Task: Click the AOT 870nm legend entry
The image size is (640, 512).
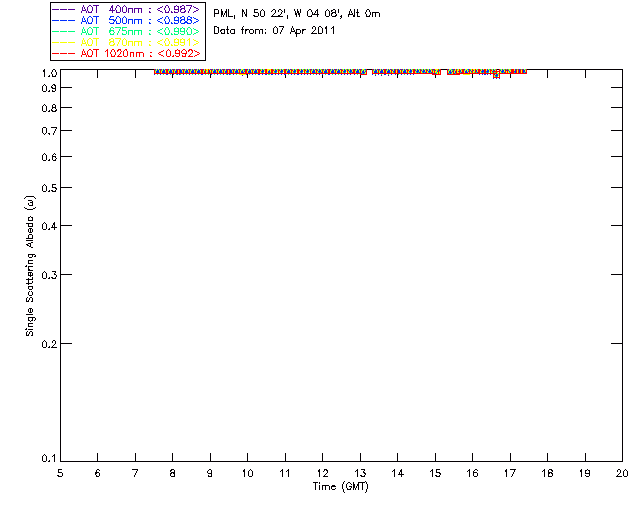Action: 126,42
